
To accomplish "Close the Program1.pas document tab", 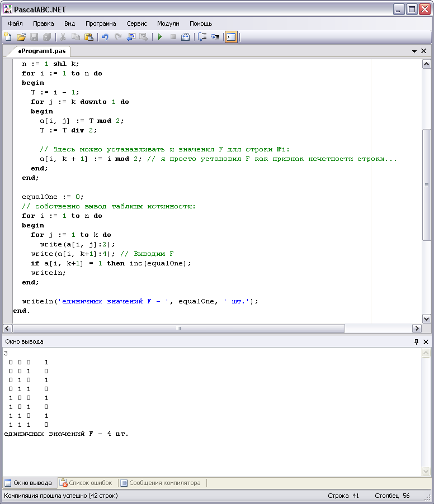I will 424,51.
